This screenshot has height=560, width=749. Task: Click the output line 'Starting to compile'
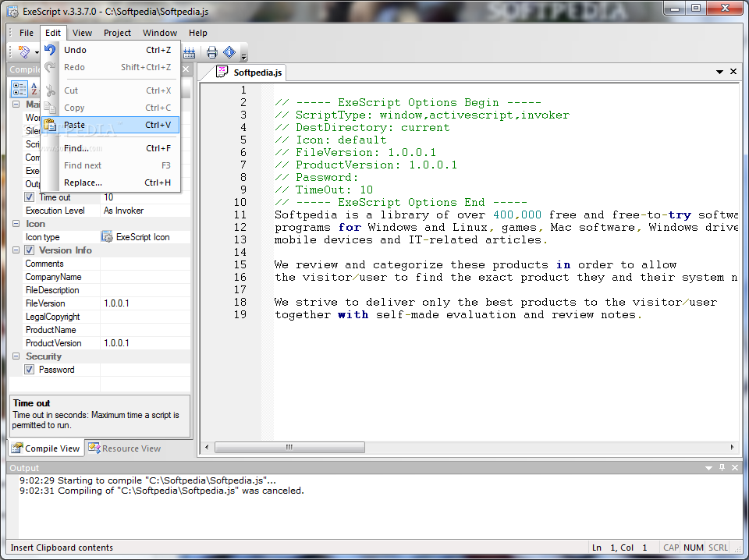tap(147, 480)
